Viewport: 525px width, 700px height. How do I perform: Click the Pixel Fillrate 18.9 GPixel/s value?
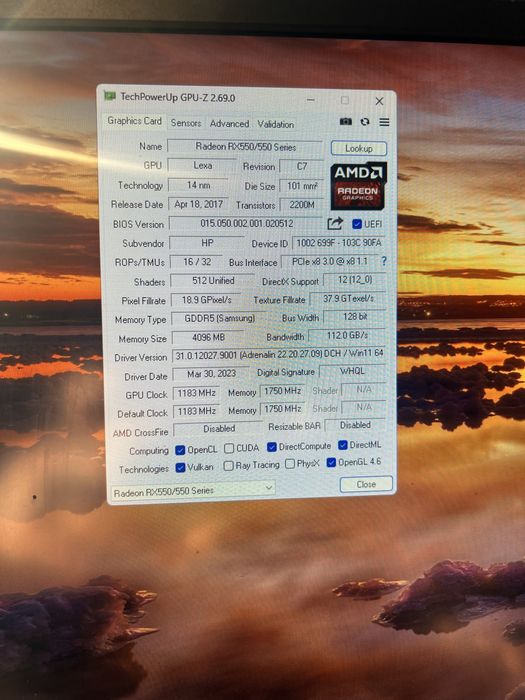pos(206,300)
